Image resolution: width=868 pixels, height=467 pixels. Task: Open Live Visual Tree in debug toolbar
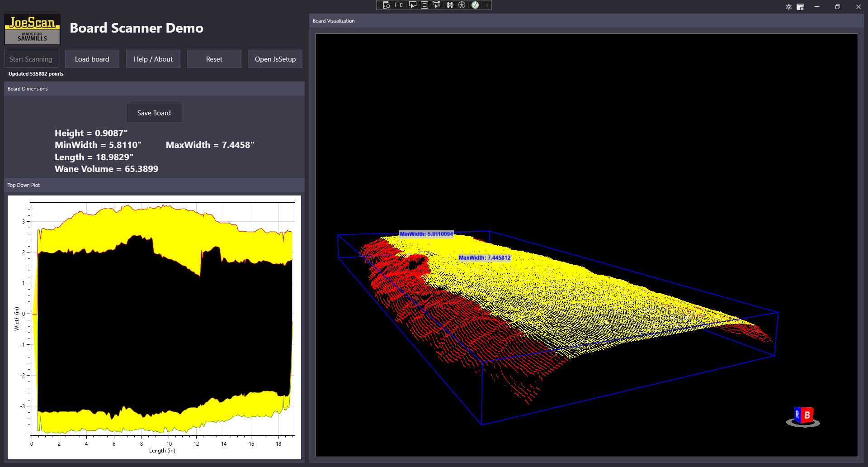387,5
